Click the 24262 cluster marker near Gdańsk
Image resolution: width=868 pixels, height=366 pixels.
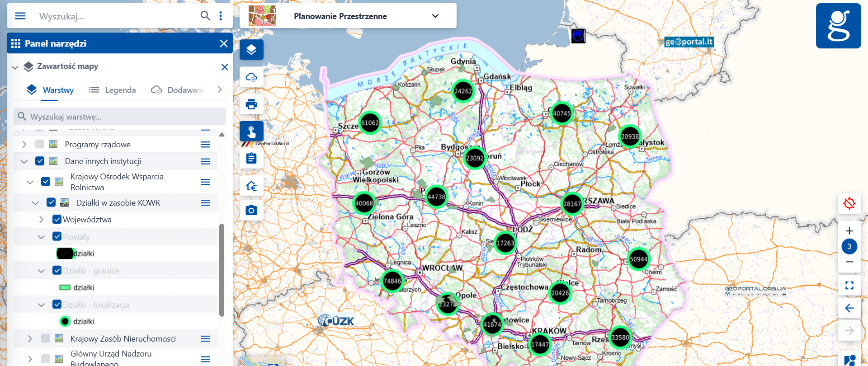pyautogui.click(x=463, y=91)
